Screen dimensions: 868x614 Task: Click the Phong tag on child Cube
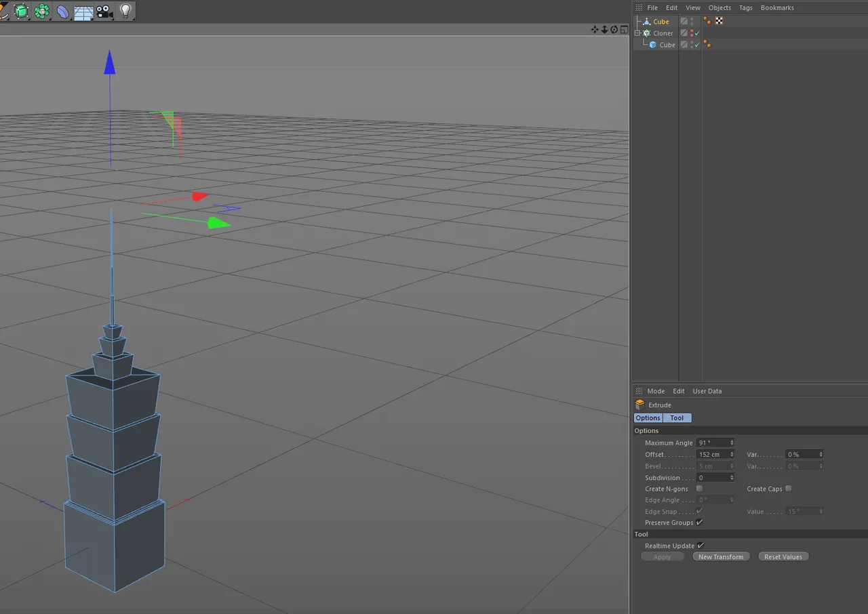point(707,44)
